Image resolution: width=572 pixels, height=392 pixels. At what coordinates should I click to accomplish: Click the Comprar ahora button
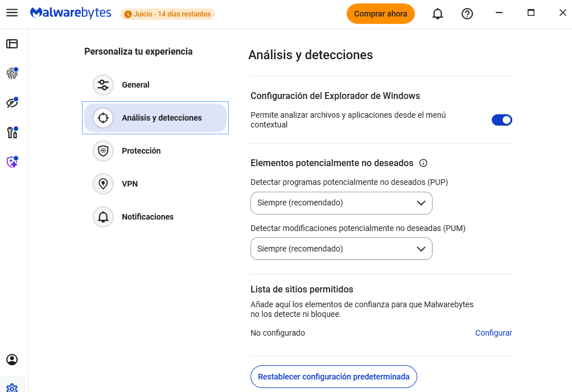pos(380,14)
